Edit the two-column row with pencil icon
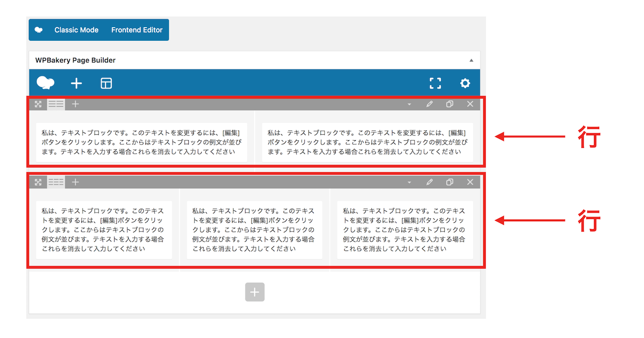This screenshot has width=644, height=338. coord(429,104)
